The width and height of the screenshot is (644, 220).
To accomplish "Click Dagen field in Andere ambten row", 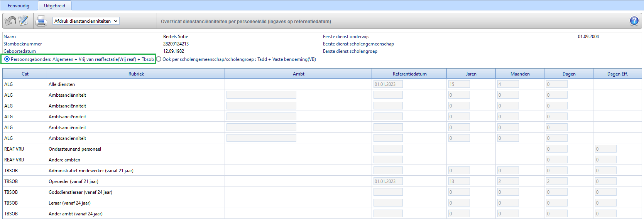I will click(x=557, y=160).
